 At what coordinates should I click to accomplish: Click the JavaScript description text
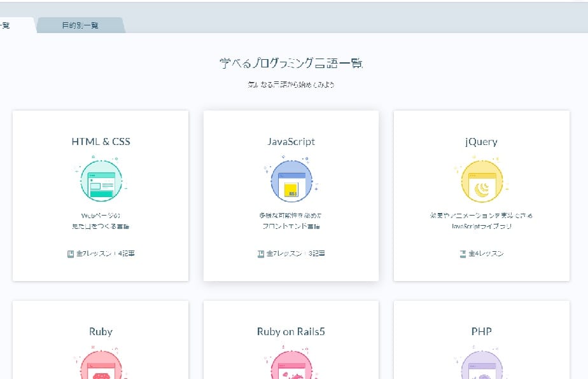click(x=291, y=221)
